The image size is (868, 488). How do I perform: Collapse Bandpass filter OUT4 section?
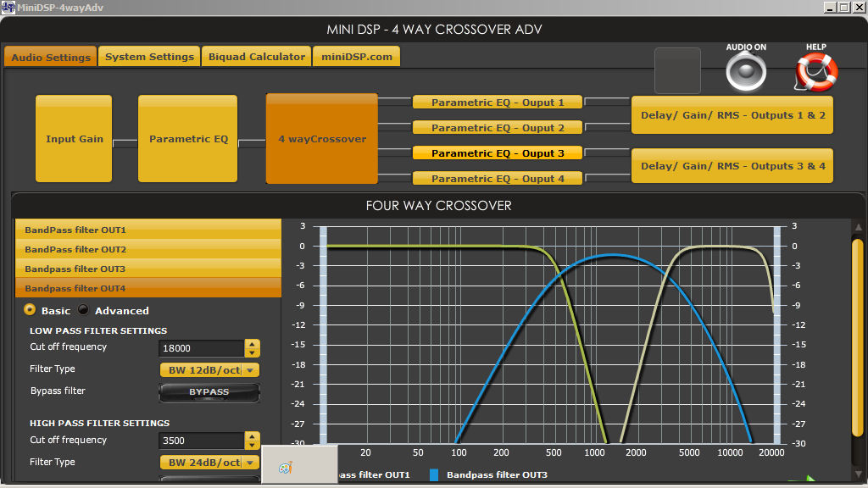(x=148, y=288)
